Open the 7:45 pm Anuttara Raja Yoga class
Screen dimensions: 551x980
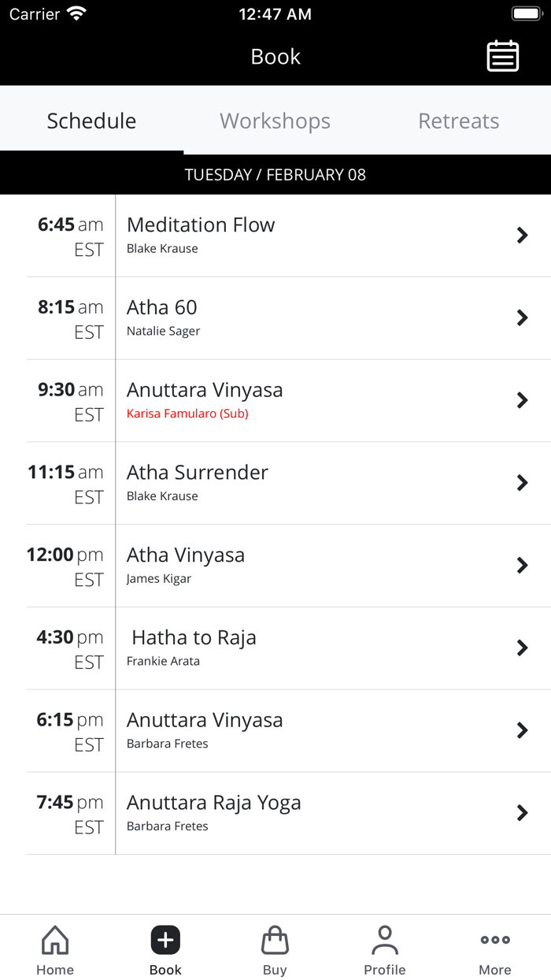(275, 812)
